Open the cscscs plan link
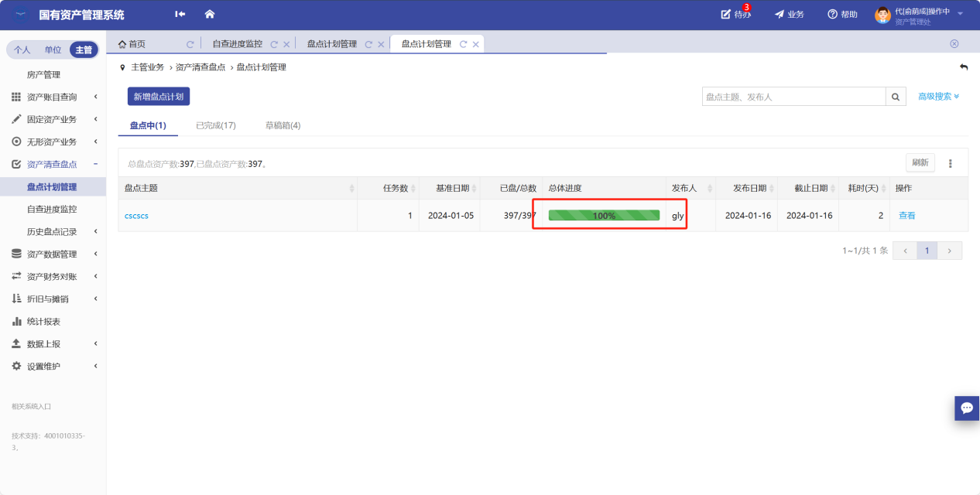 136,216
